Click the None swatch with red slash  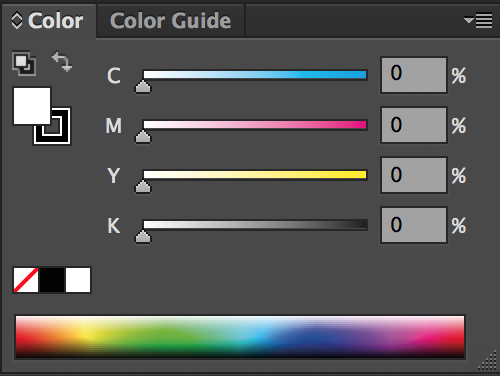(x=26, y=280)
